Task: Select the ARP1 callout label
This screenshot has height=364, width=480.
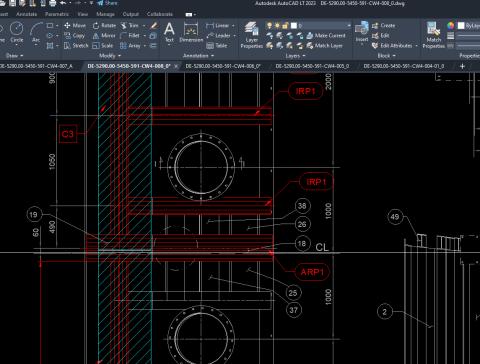Action: [312, 272]
